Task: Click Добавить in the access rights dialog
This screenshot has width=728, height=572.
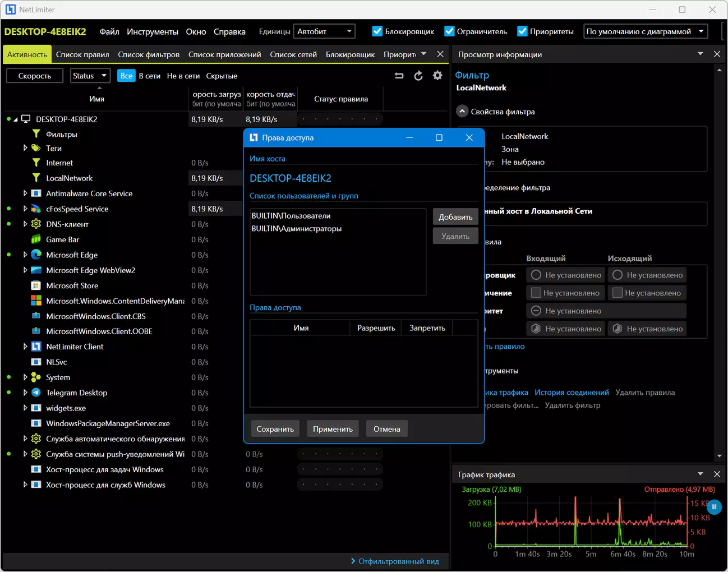Action: click(455, 217)
